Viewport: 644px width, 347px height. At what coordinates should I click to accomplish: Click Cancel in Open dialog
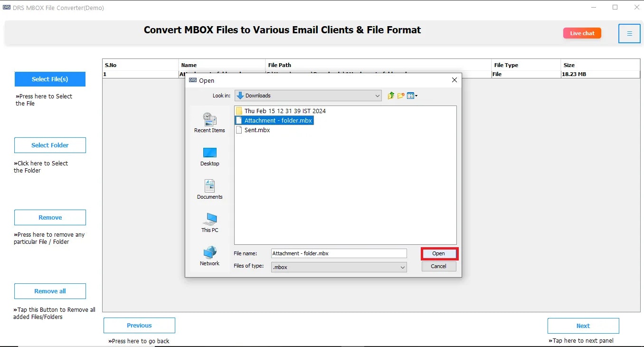pyautogui.click(x=439, y=266)
